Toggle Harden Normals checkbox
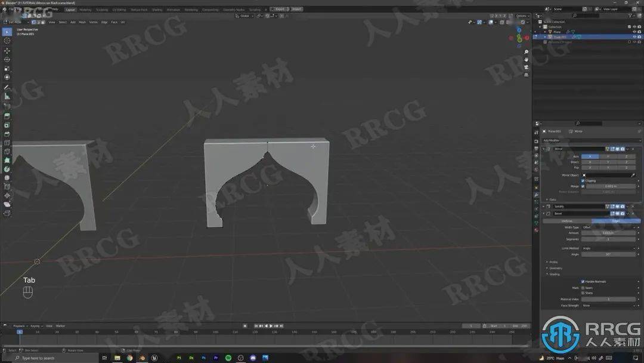 coord(583,282)
